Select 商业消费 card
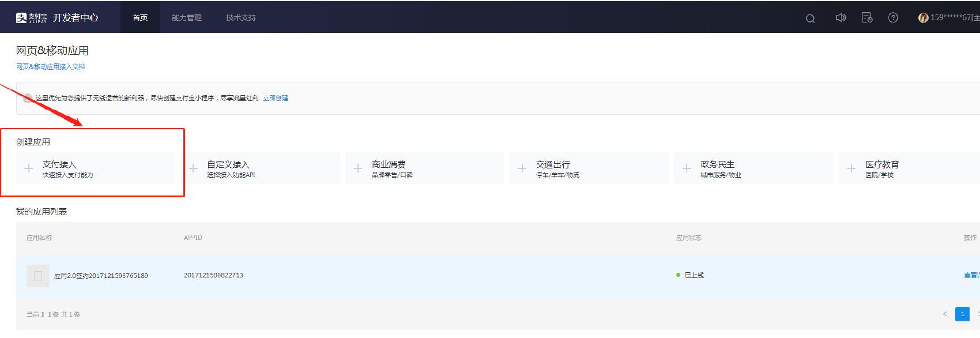The width and height of the screenshot is (980, 338). [x=424, y=168]
